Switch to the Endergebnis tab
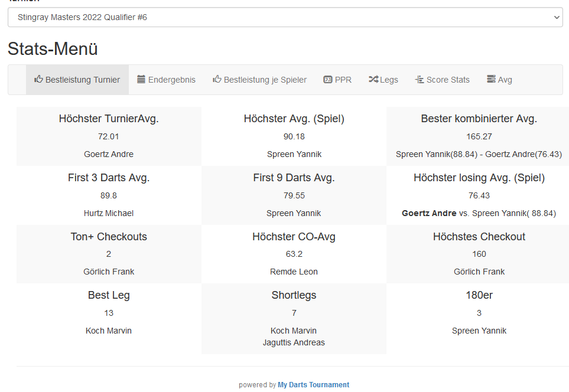569x392 pixels. [x=171, y=80]
